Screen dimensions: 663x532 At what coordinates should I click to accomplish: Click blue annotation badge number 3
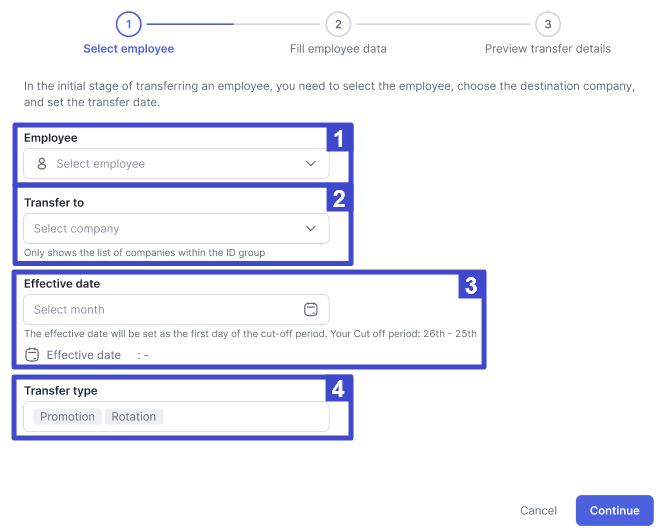pos(471,285)
